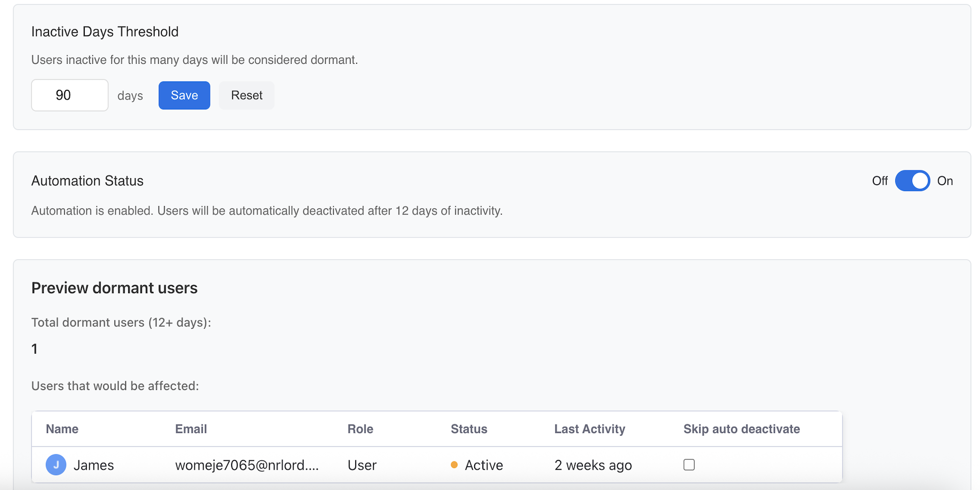Click the Email column header
980x490 pixels.
[x=191, y=429]
